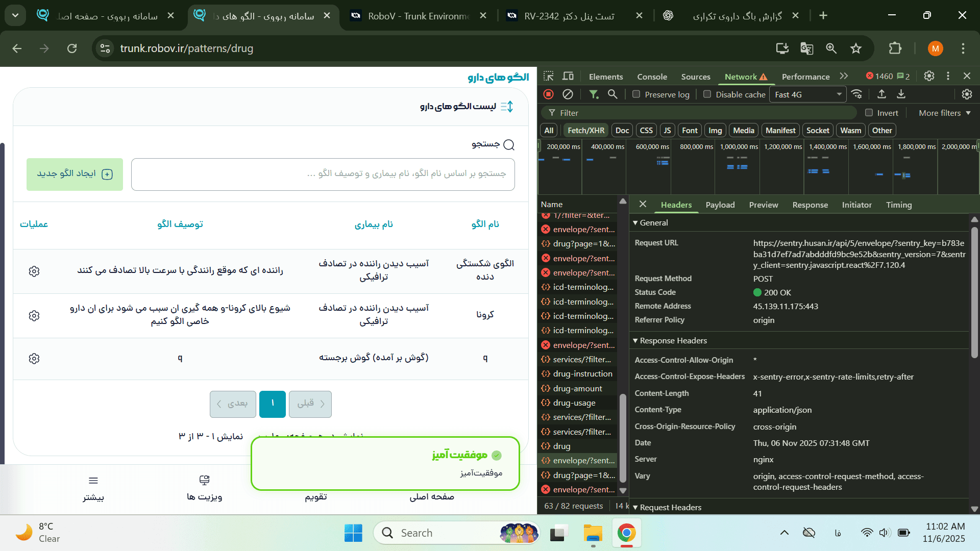Open settings gear for الگوی شکستگی row

click(34, 271)
